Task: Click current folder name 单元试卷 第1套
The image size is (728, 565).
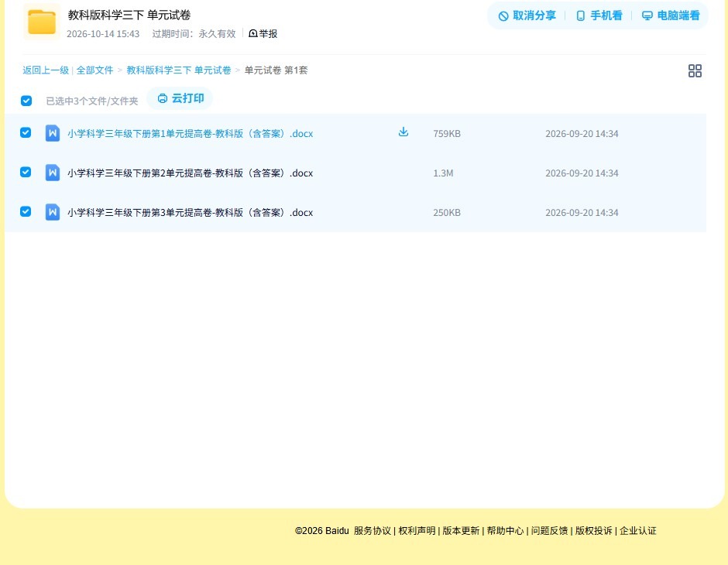Action: coord(276,70)
